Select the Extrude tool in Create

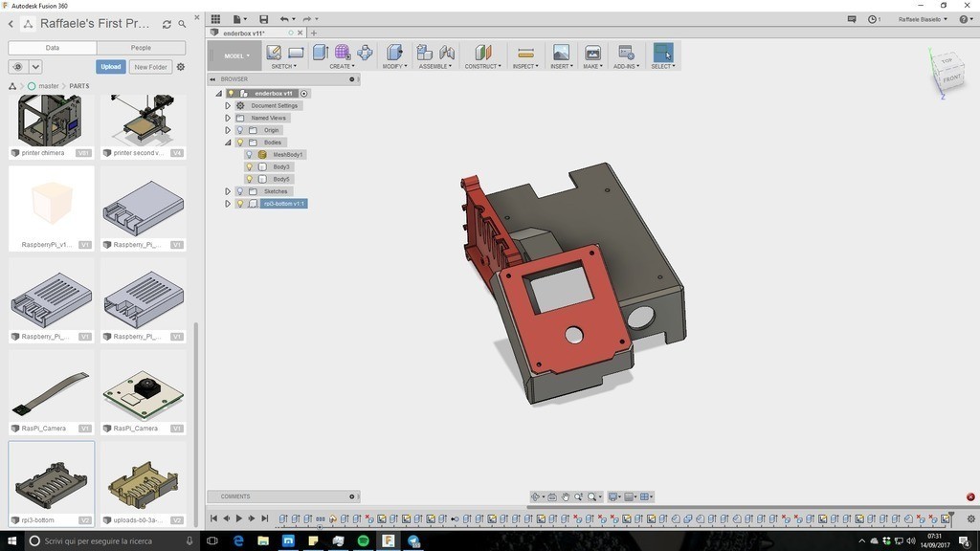320,53
